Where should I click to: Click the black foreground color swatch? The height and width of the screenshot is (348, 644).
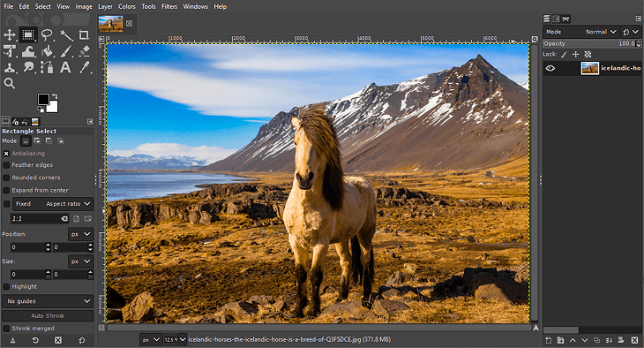tap(43, 99)
